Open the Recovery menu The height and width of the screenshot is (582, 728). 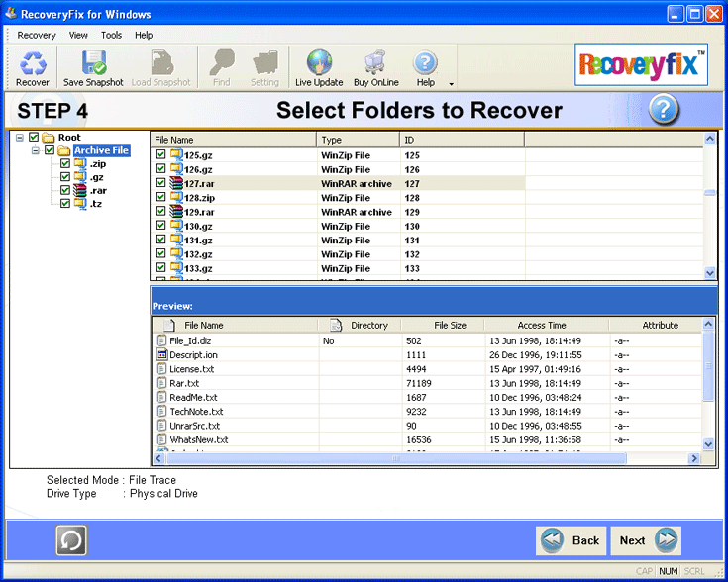tap(37, 35)
